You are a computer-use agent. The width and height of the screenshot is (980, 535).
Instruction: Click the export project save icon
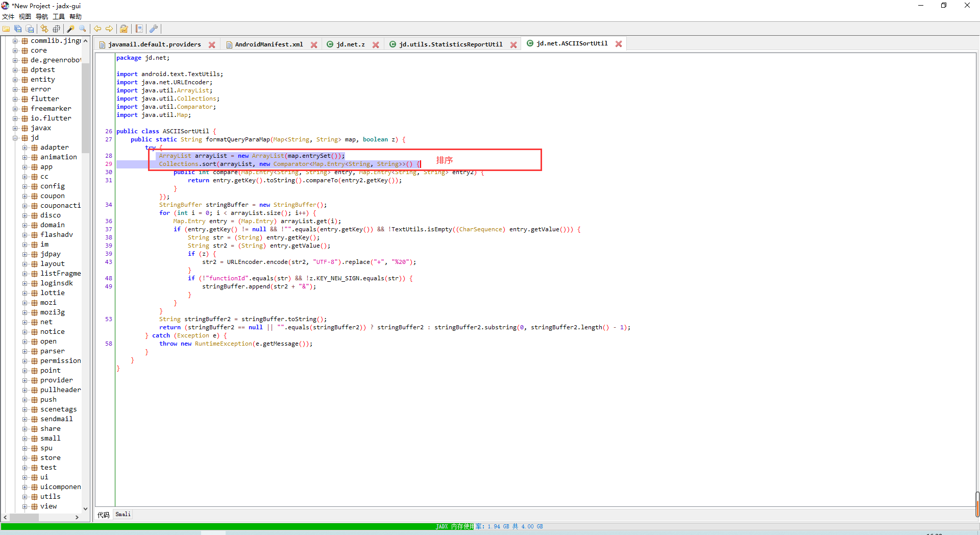tap(30, 29)
